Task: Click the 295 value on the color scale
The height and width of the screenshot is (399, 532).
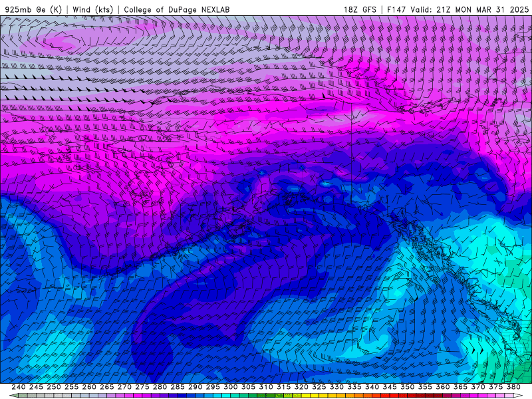Action: point(213,387)
